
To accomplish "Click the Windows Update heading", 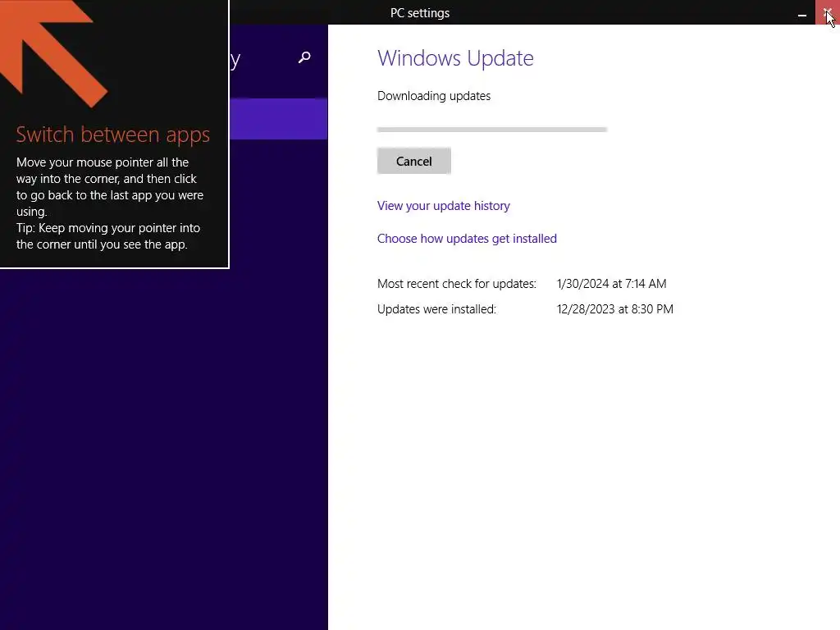I will tap(455, 58).
